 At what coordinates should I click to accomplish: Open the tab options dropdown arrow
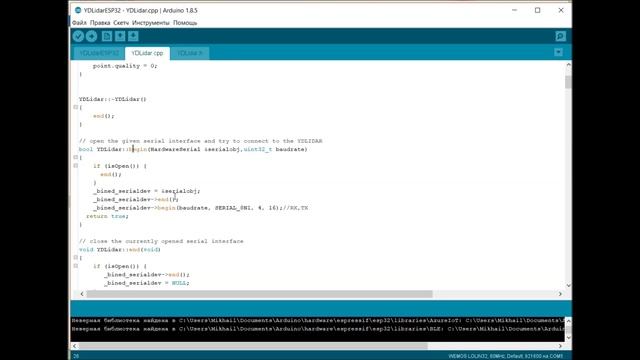tap(558, 52)
